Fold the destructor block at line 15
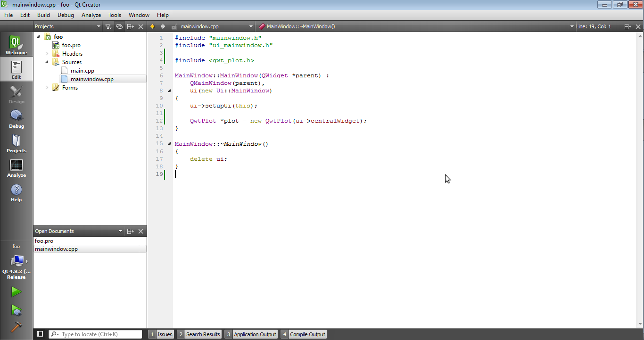The height and width of the screenshot is (340, 644). coord(169,143)
